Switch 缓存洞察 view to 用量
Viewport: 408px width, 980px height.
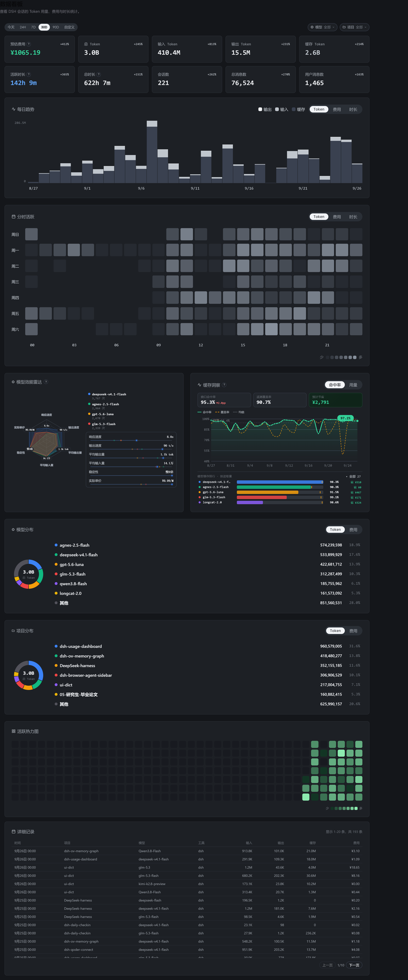(x=353, y=385)
